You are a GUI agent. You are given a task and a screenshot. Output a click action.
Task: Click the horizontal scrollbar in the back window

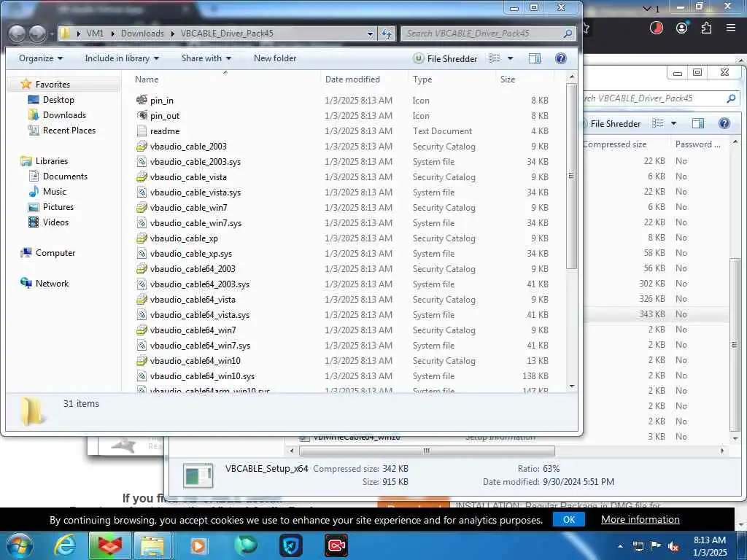pyautogui.click(x=427, y=451)
